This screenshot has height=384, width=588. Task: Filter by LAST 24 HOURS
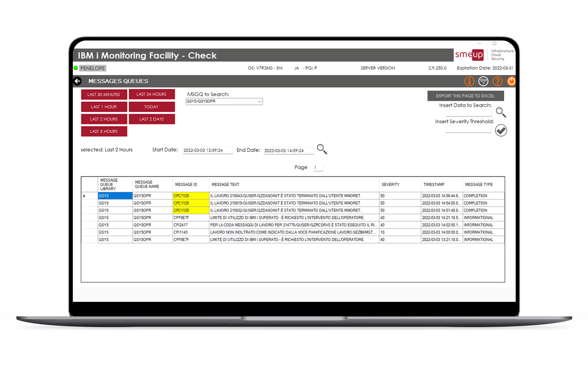152,94
